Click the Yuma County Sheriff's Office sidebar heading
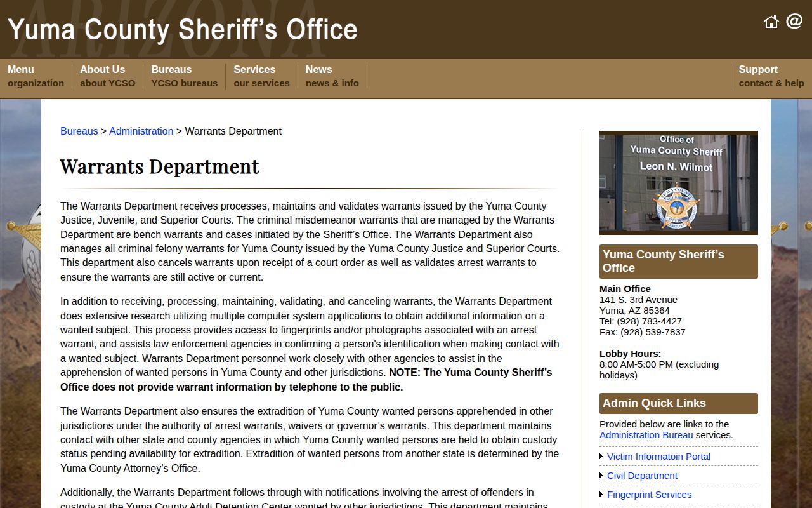Screen dimensions: 812x508 tap(679, 262)
